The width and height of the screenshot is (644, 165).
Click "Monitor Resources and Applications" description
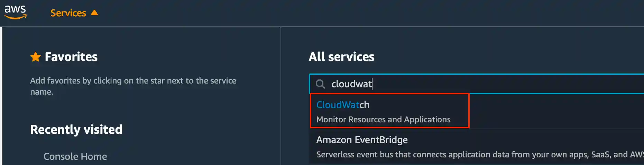tap(383, 120)
